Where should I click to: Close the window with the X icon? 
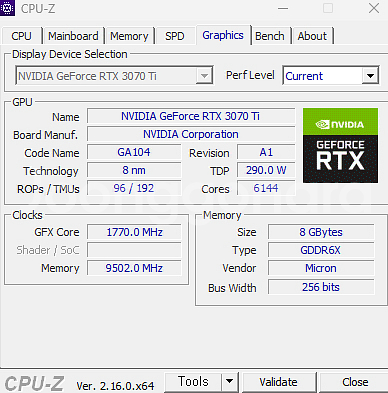click(374, 8)
